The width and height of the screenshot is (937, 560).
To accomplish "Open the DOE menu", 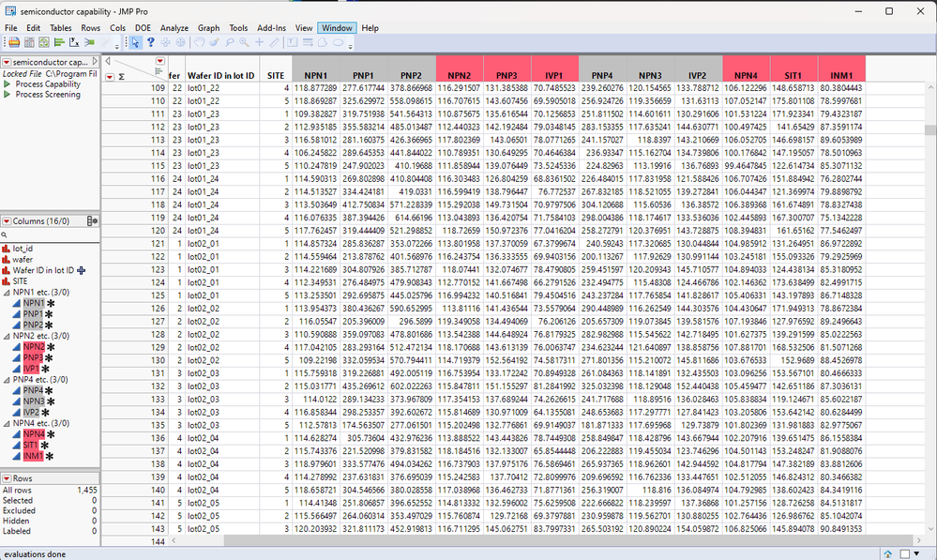I will coord(143,28).
